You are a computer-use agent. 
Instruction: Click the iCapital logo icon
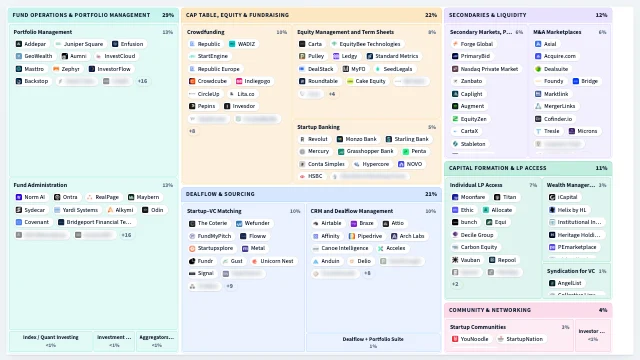pos(552,197)
